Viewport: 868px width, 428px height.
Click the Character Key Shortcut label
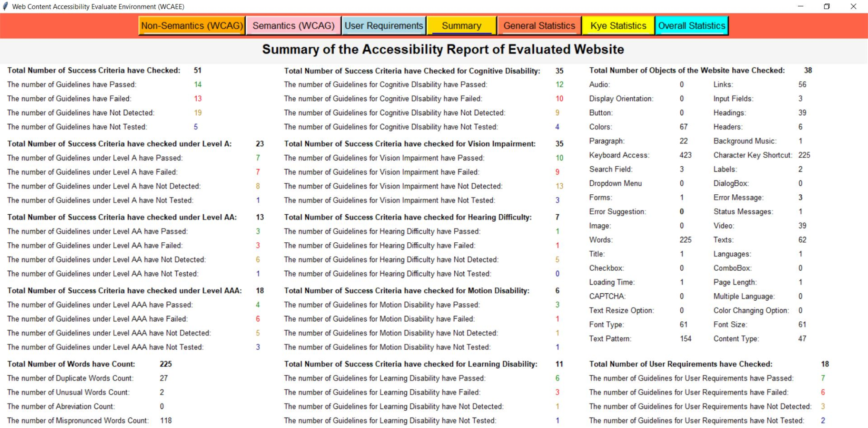[x=753, y=155]
